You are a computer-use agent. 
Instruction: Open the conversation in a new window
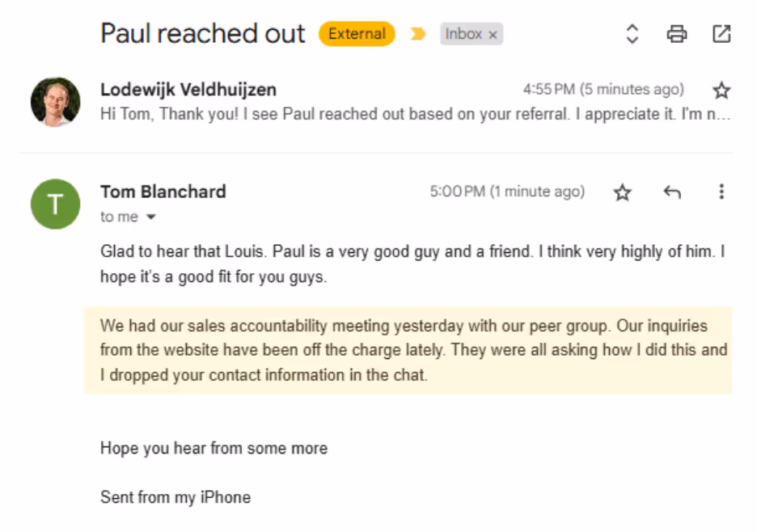click(x=721, y=34)
